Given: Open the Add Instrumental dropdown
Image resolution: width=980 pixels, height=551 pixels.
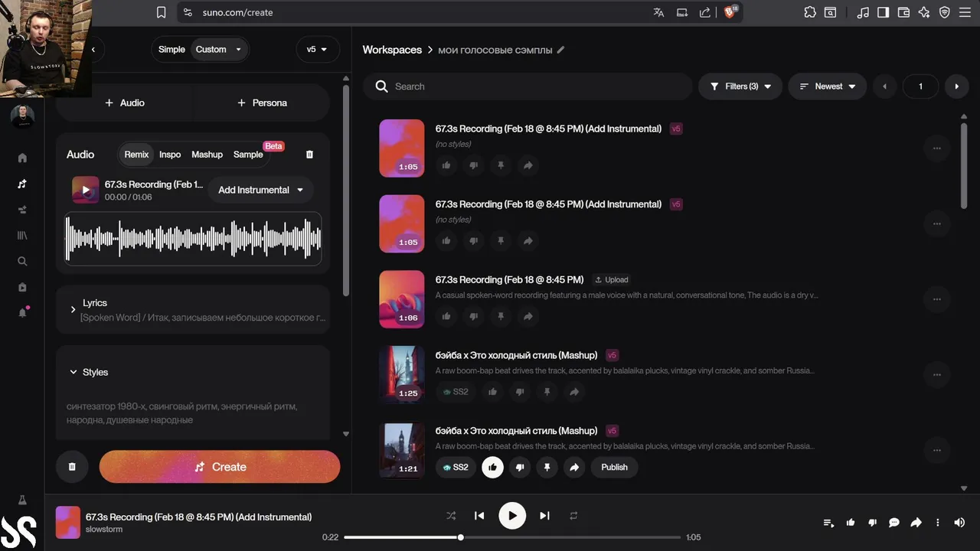Looking at the screenshot, I should (260, 190).
